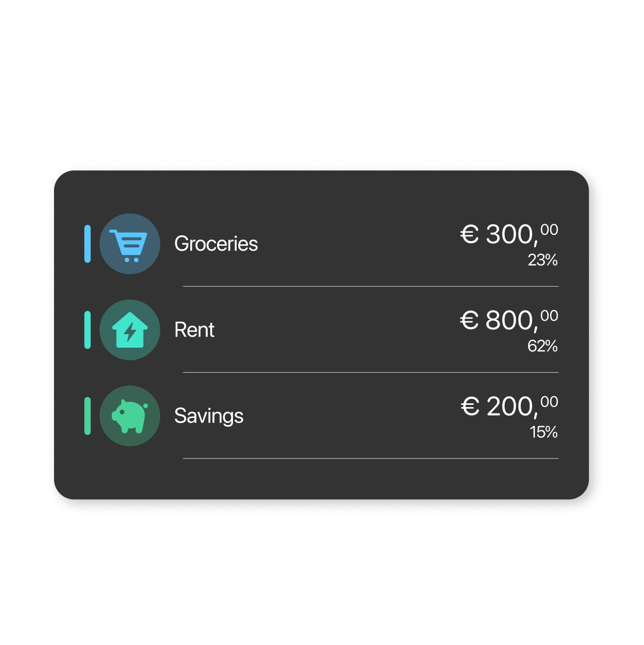Open the Groceries category label
This screenshot has width=644, height=645.
click(216, 244)
